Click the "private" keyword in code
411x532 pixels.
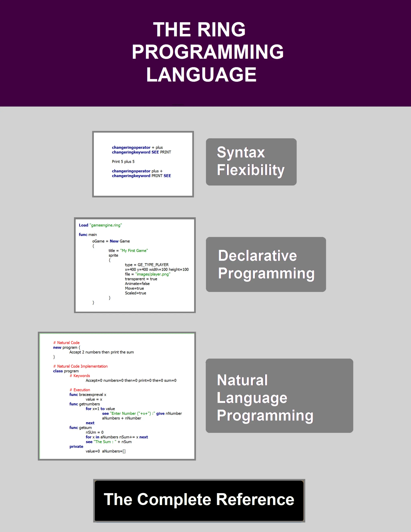point(76,446)
